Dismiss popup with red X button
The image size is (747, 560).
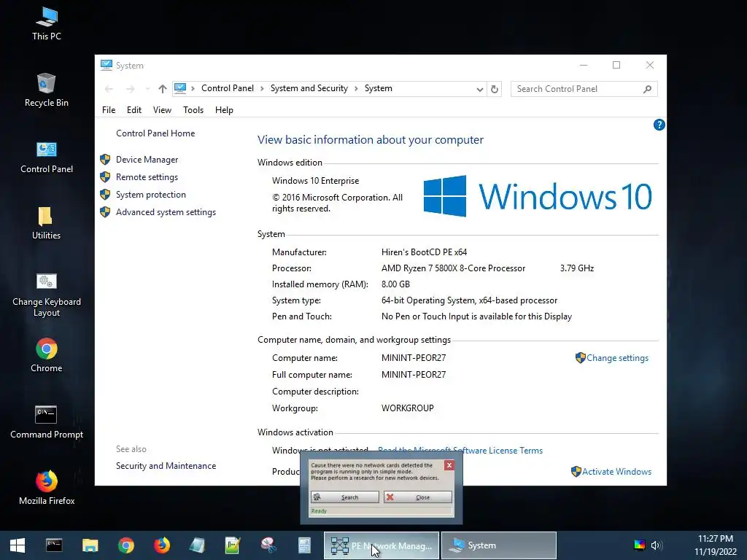click(449, 465)
